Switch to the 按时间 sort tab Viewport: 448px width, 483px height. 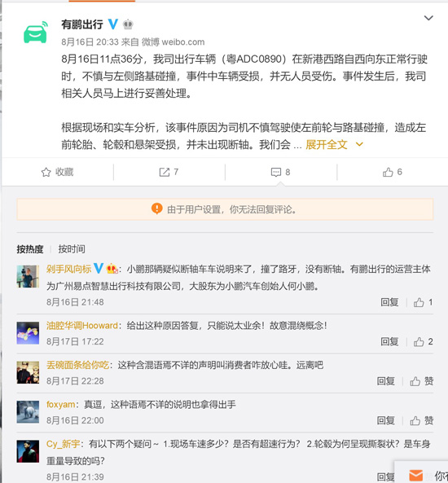tap(72, 249)
